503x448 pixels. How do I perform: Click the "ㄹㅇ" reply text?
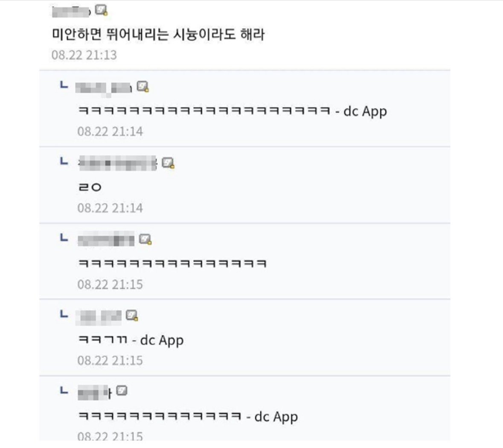point(90,187)
